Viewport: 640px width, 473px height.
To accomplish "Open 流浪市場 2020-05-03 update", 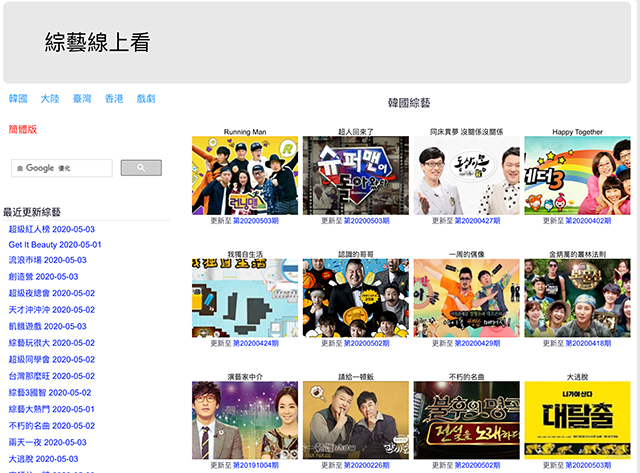I will (47, 260).
